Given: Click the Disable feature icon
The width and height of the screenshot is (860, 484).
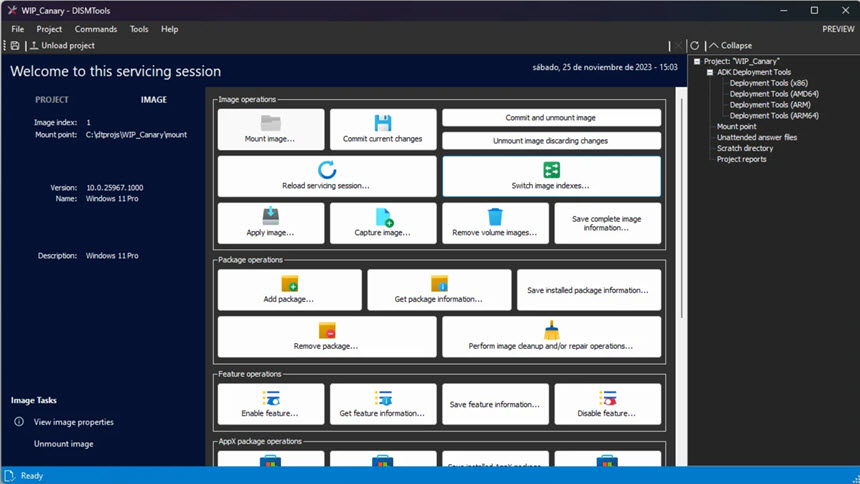Looking at the screenshot, I should pos(607,398).
